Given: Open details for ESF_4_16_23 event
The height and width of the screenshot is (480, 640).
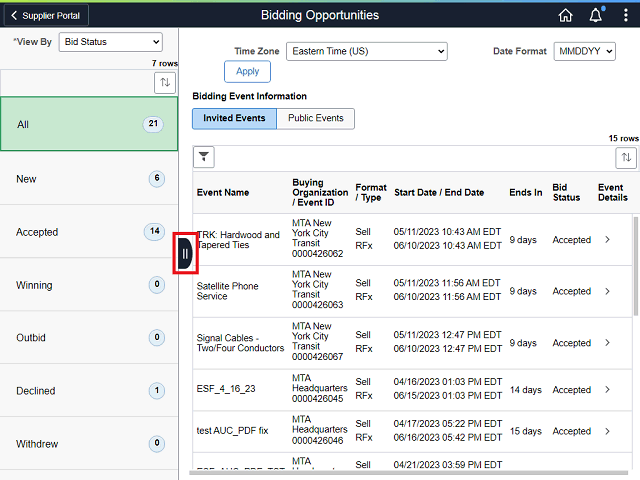Looking at the screenshot, I should click(x=607, y=390).
